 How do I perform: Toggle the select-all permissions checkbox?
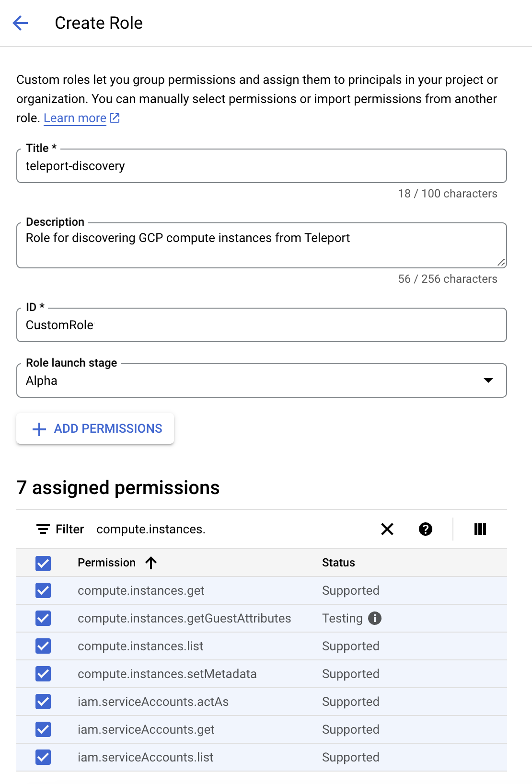click(43, 563)
